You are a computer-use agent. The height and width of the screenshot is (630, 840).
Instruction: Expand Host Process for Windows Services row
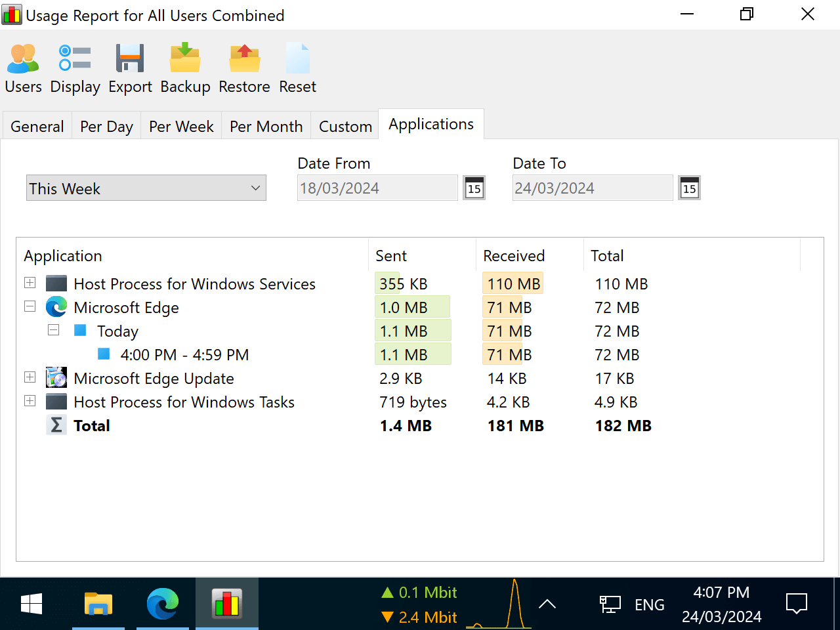coord(30,283)
